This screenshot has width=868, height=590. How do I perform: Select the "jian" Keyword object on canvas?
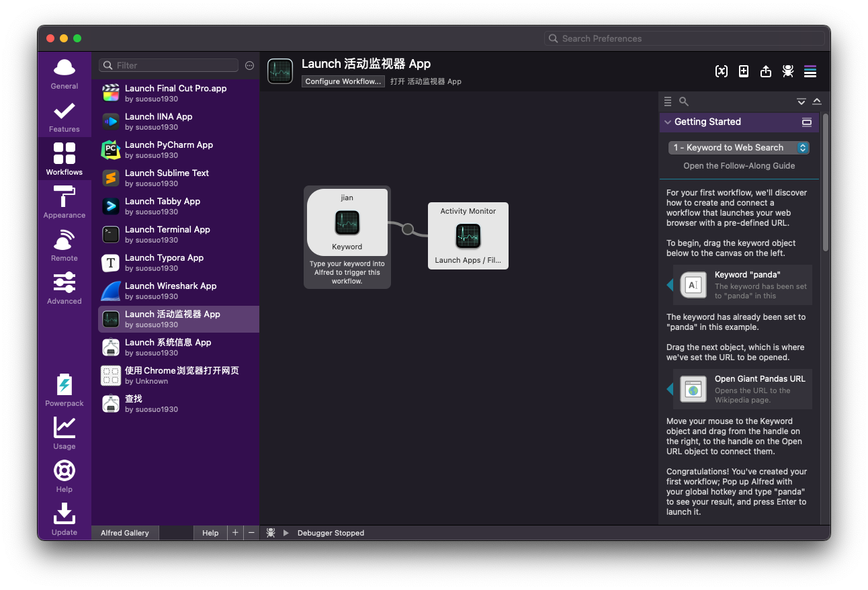point(347,222)
